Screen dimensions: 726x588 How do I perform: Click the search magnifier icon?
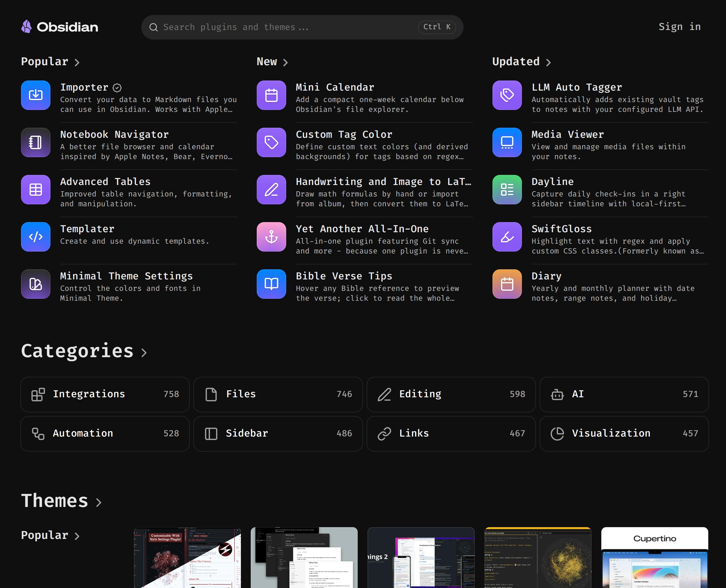pyautogui.click(x=153, y=27)
